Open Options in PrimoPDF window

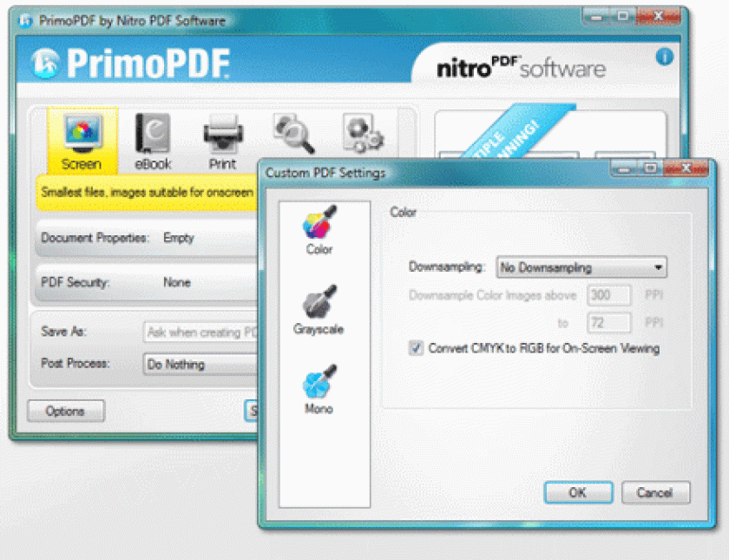coord(66,412)
